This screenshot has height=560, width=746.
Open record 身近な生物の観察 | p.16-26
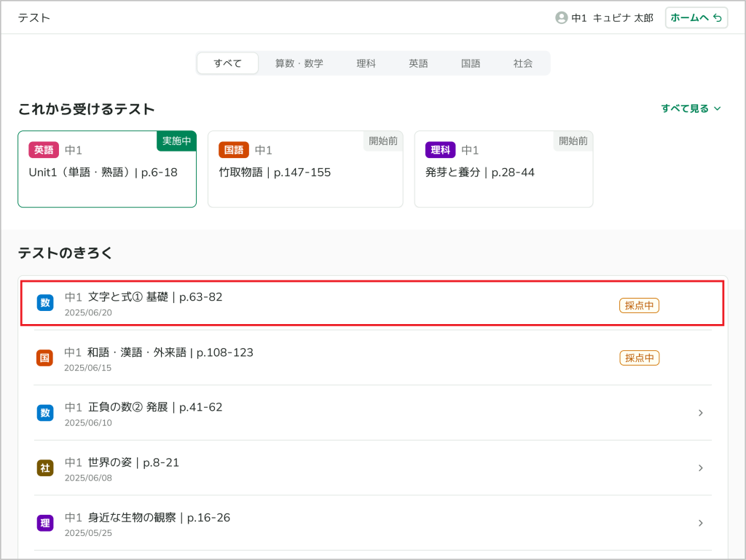[372, 523]
